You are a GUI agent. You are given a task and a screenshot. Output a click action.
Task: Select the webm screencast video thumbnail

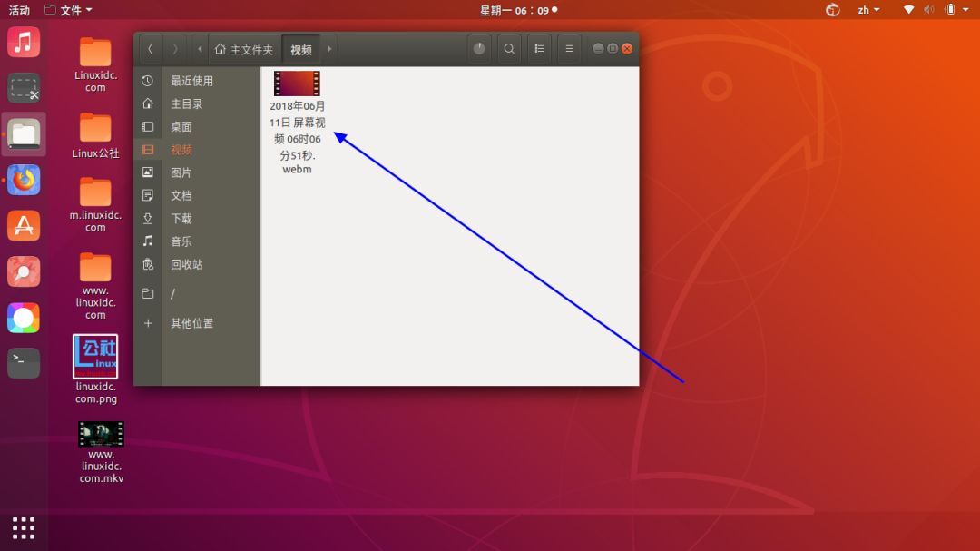[x=297, y=84]
